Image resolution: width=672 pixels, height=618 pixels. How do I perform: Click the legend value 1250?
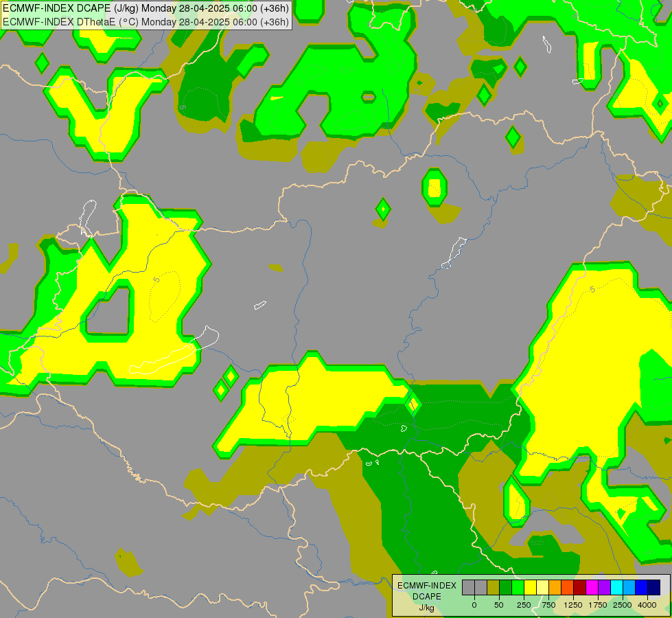(573, 605)
